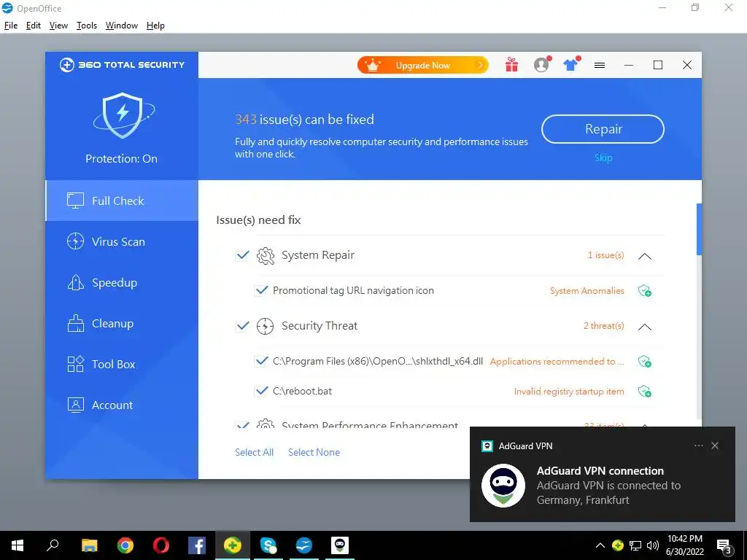Viewport: 747px width, 560px height.
Task: Trust icon for Promotional tag URL row
Action: coord(645,290)
